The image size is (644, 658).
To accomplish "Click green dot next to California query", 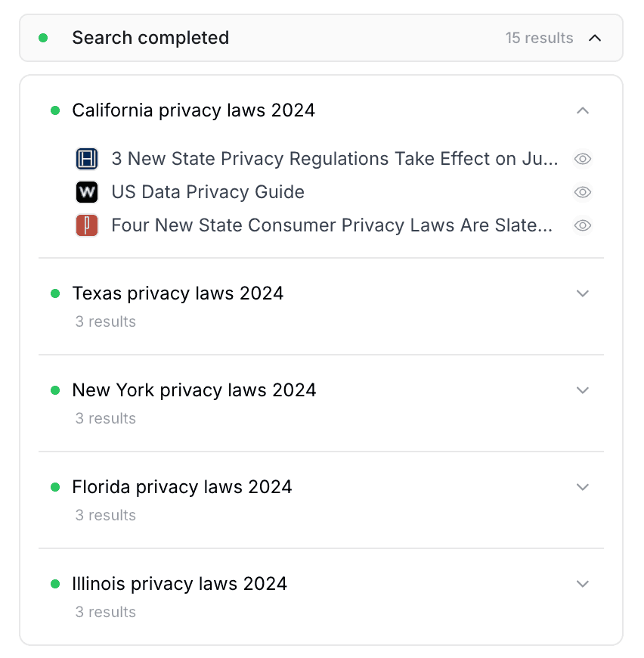I will point(55,110).
